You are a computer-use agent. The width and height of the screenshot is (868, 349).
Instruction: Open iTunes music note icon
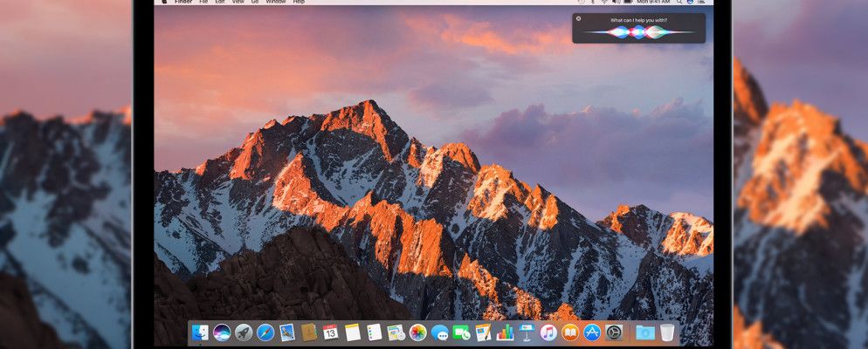coord(548,332)
